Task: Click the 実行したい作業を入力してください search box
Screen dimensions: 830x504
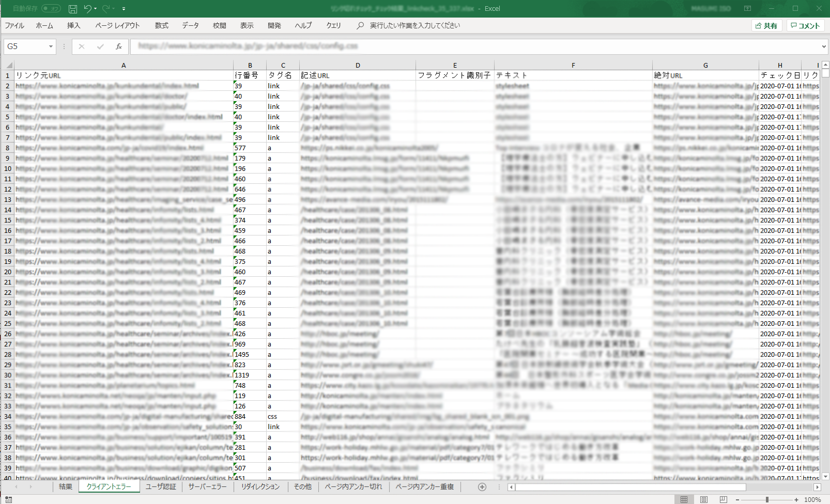Action: click(x=414, y=25)
